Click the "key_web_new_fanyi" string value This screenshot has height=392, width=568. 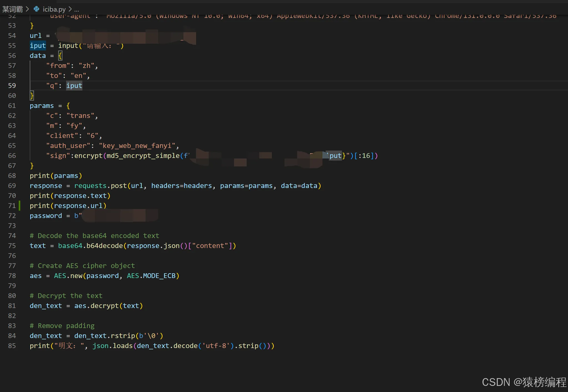(137, 146)
